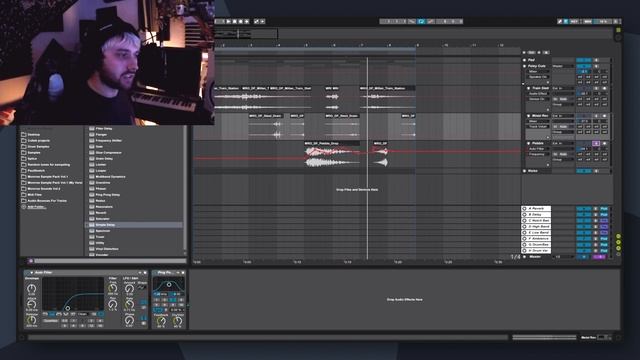Select the MSO_OF_Pebble_Drop clip header
Viewport: 640px width, 360px height.
[x=332, y=143]
